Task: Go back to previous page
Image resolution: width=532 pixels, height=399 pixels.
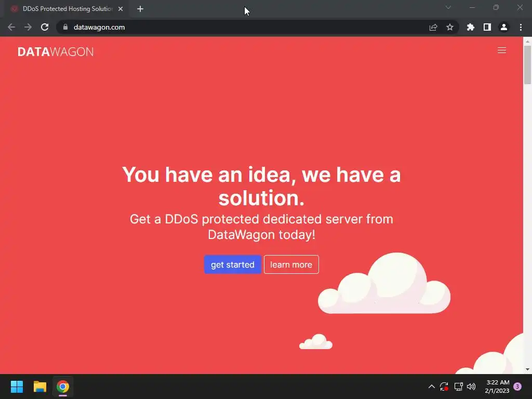Action: coord(11,27)
